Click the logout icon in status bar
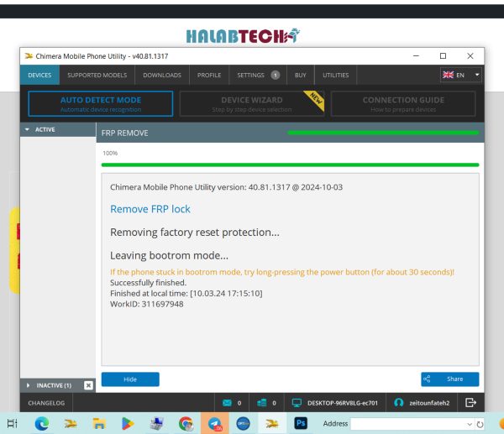This screenshot has height=434, width=504. pos(470,402)
